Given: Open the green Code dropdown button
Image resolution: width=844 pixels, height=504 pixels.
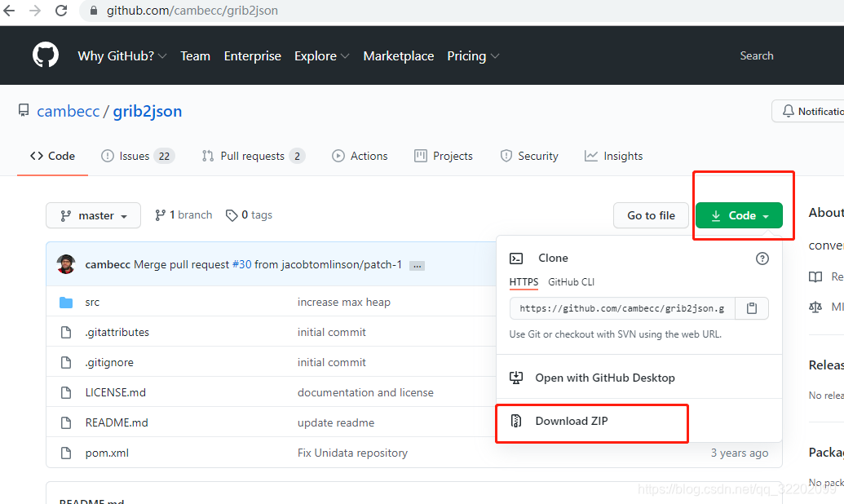Looking at the screenshot, I should click(x=739, y=215).
